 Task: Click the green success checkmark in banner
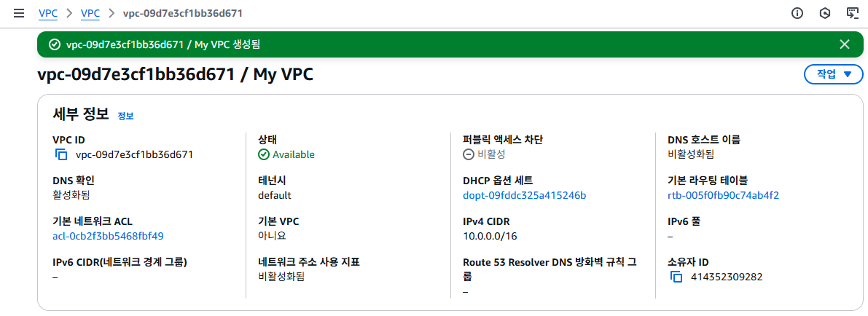[54, 45]
